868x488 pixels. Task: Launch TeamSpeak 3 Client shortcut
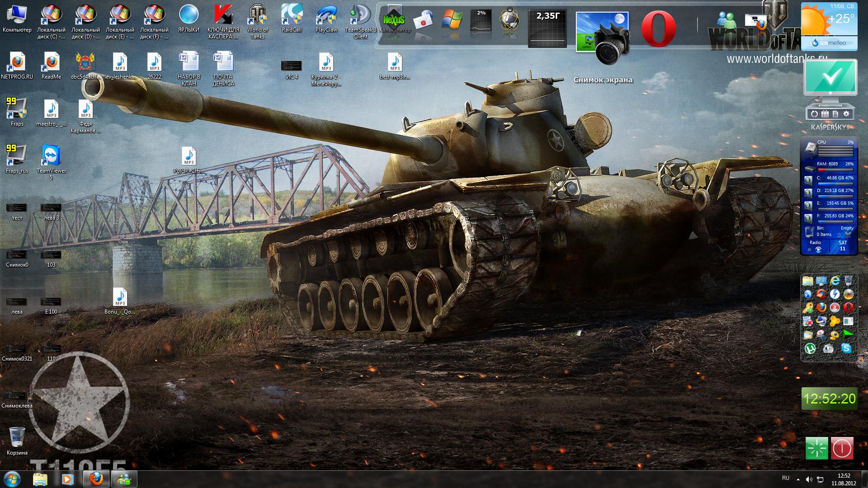click(361, 21)
